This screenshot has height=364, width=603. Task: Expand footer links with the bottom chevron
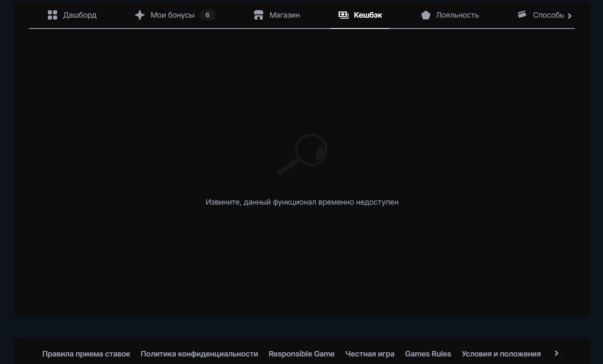pyautogui.click(x=556, y=354)
